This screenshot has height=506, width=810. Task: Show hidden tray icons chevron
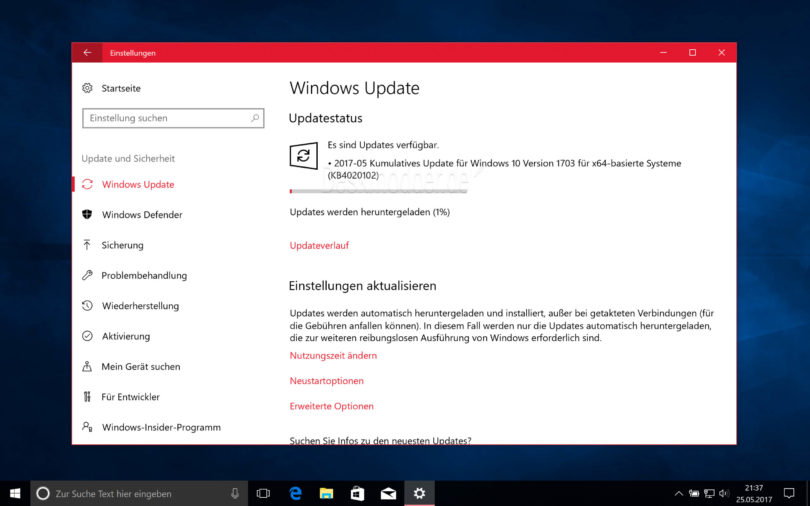(679, 494)
